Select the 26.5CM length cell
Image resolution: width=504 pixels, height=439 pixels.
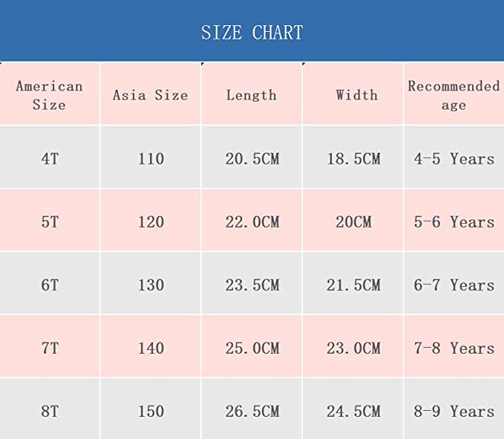click(252, 409)
